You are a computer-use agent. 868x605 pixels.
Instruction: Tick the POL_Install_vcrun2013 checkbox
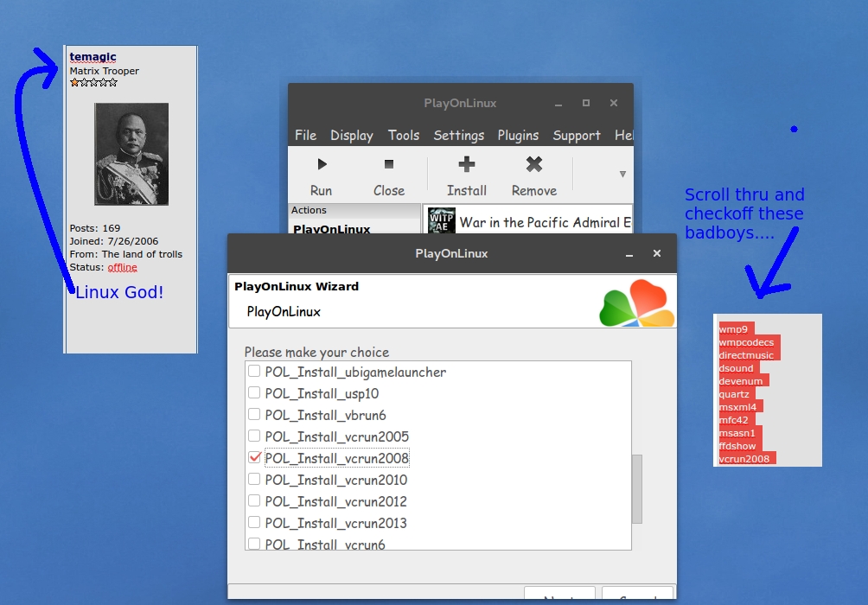pos(254,522)
